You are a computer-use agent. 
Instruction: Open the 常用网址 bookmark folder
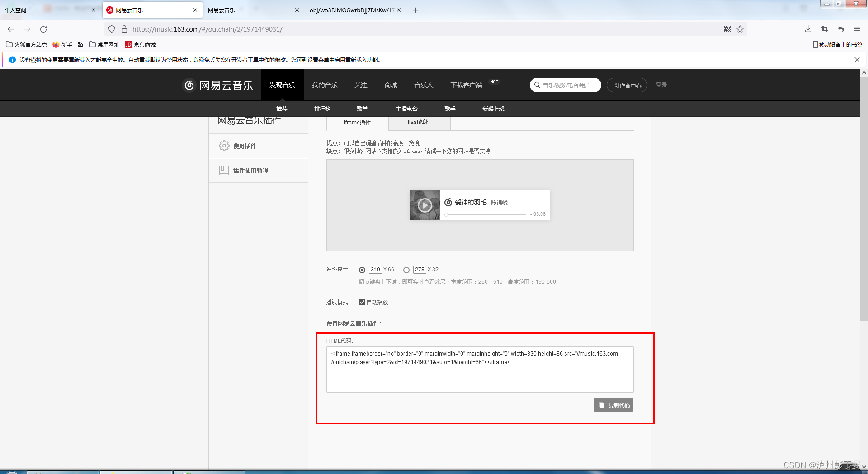pyautogui.click(x=104, y=44)
